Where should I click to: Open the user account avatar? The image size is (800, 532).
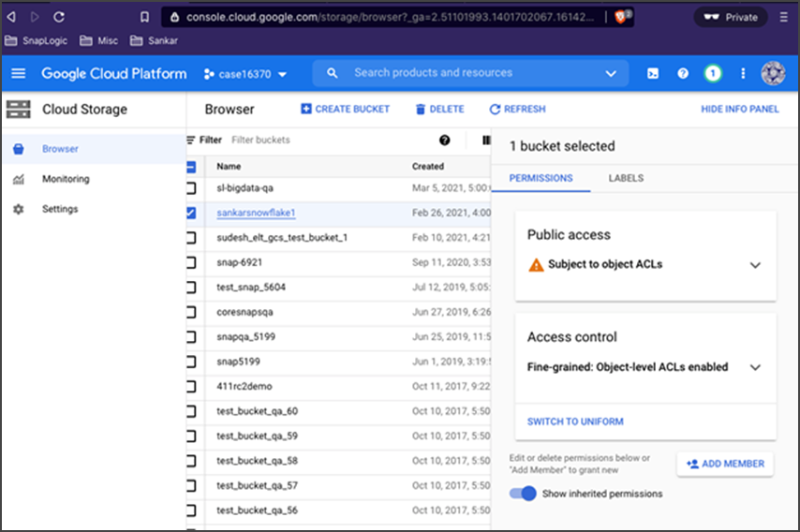(773, 73)
